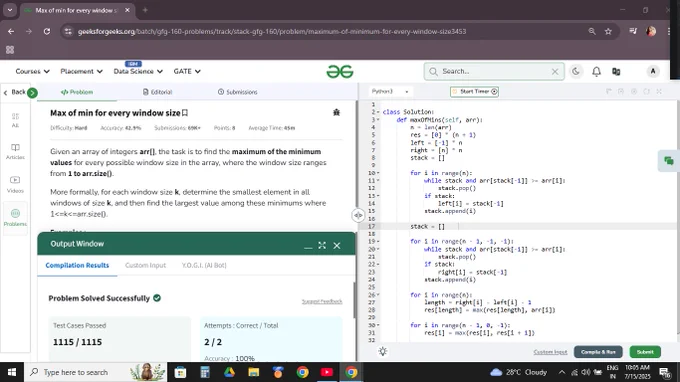Screen dimensions: 680x382
Task: Click the Suggest Feedback link
Action: click(x=322, y=301)
